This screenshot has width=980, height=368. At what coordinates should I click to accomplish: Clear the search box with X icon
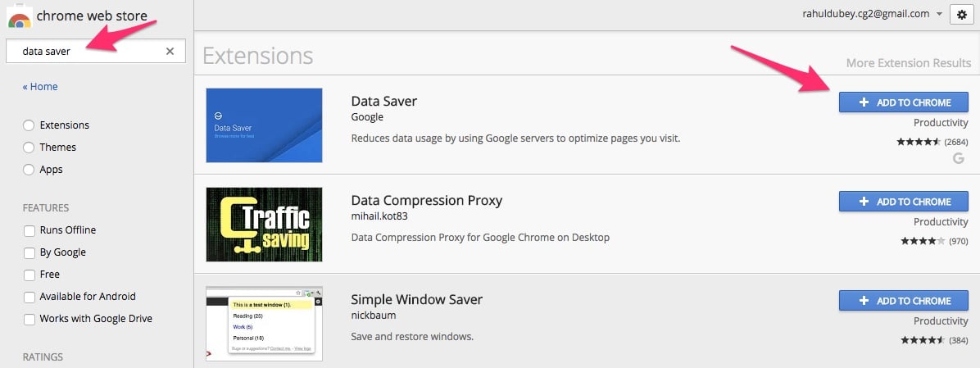(x=170, y=52)
